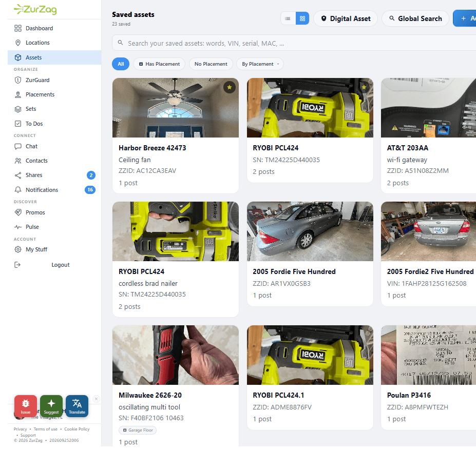Image resolution: width=476 pixels, height=470 pixels.
Task: Expand the By Placement dropdown
Action: [x=260, y=64]
